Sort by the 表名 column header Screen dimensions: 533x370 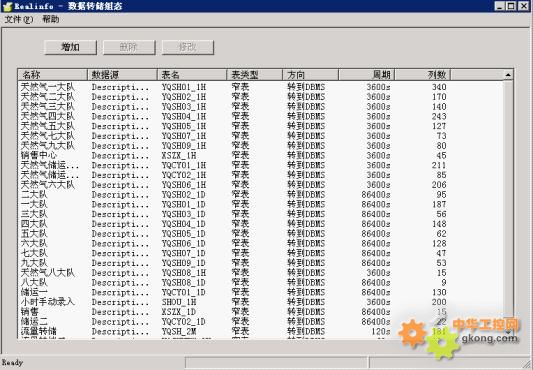coord(192,74)
